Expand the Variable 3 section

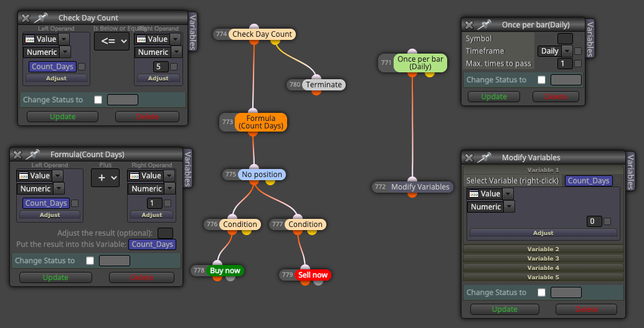543,259
